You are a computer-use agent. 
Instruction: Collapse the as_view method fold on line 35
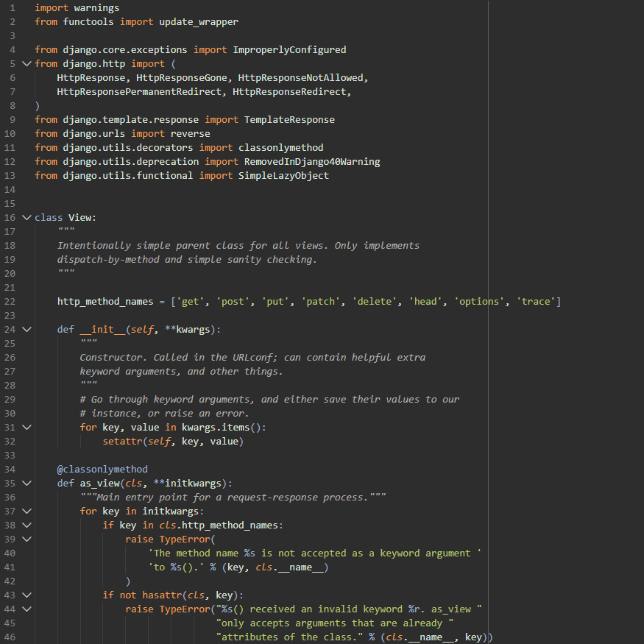[26, 484]
